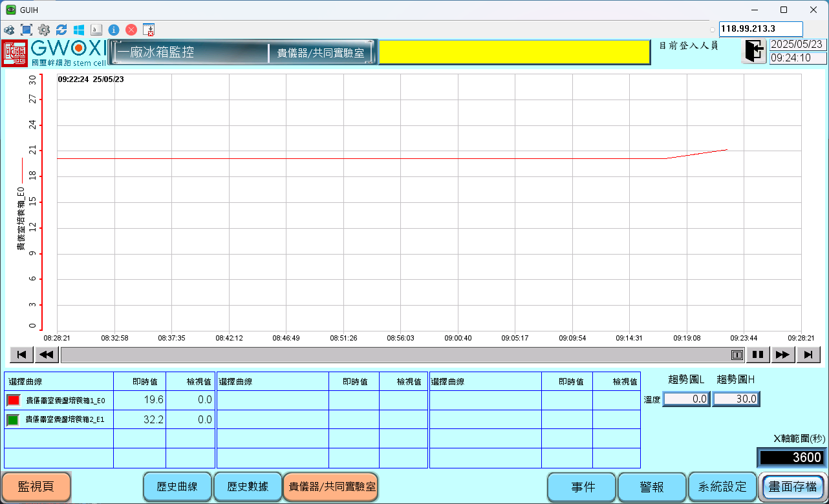Image resolution: width=829 pixels, height=504 pixels.
Task: Click the time axis label 09:00:40
Action: coord(457,338)
